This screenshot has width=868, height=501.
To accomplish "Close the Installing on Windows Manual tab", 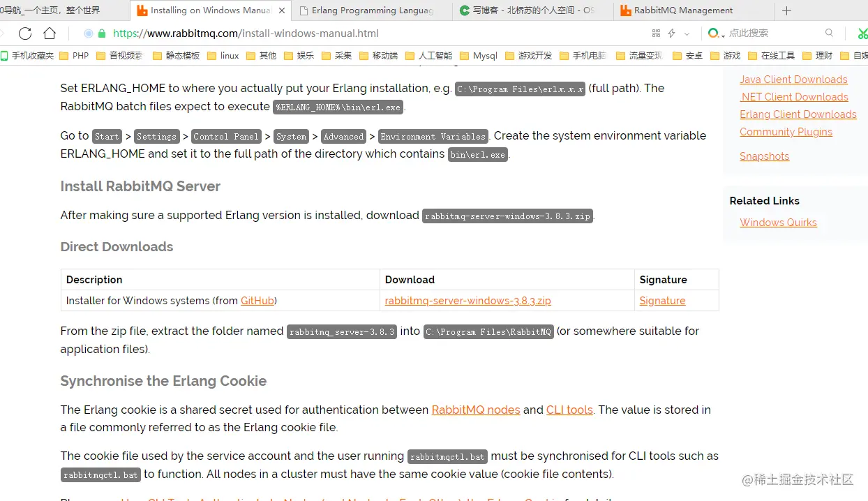I will (281, 10).
